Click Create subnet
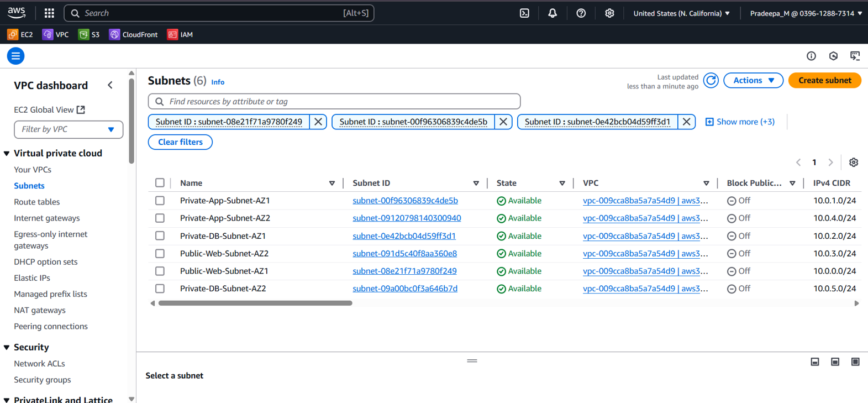This screenshot has width=868, height=403. tap(825, 81)
